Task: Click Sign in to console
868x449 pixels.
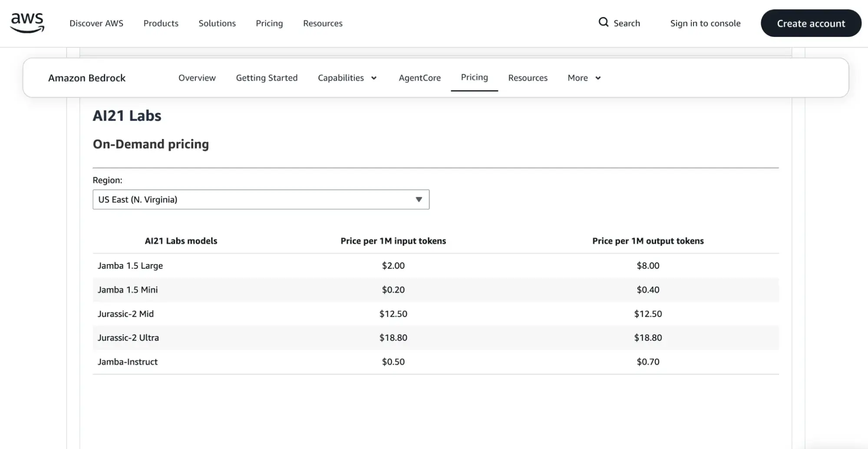Action: coord(705,23)
